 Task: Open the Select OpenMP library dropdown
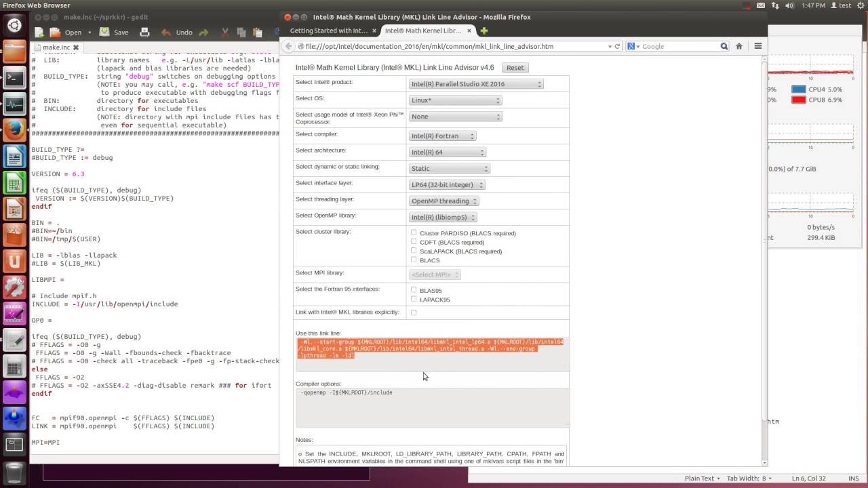coord(443,217)
